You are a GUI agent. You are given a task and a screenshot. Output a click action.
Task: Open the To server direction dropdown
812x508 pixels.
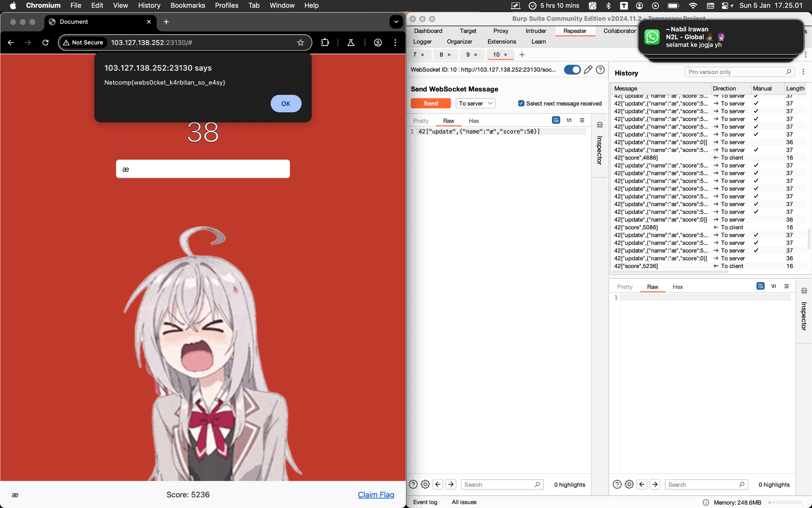(x=475, y=103)
